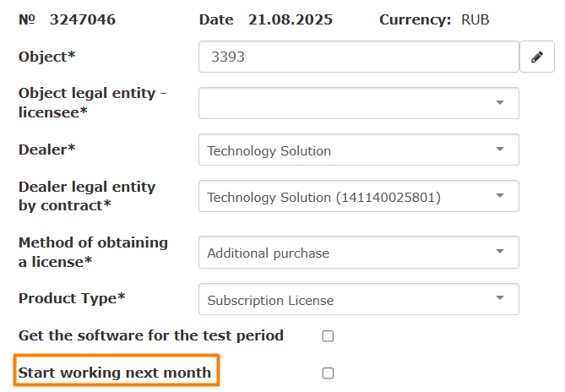
Task: Click the Method of obtaining a license label
Action: 93,252
